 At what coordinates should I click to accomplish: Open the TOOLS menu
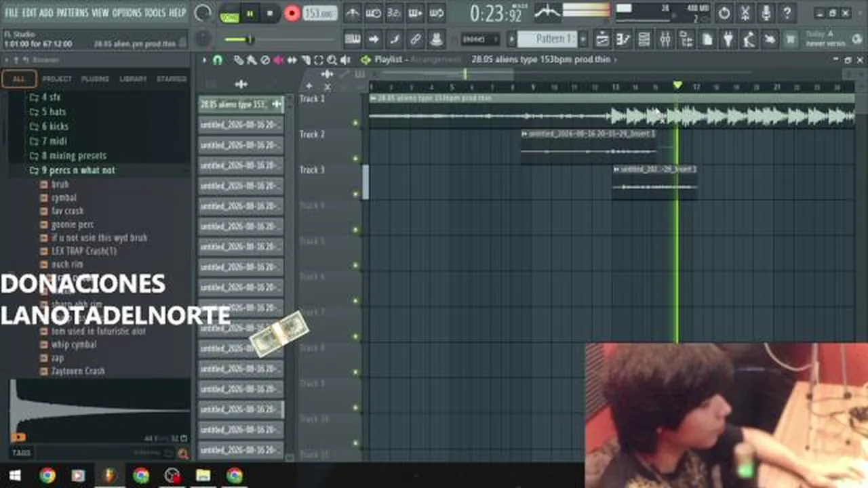point(155,13)
